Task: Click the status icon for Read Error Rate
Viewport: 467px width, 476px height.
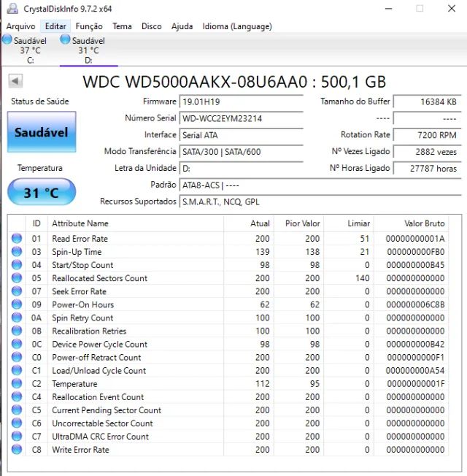Action: (17, 238)
